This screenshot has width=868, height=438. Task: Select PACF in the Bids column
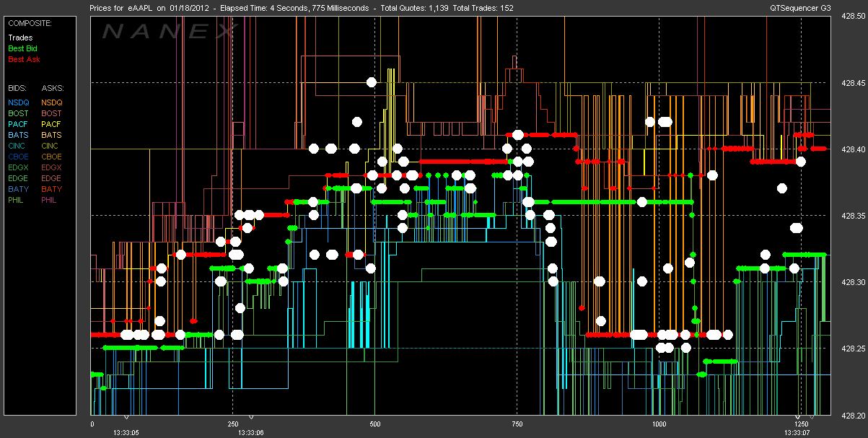18,124
